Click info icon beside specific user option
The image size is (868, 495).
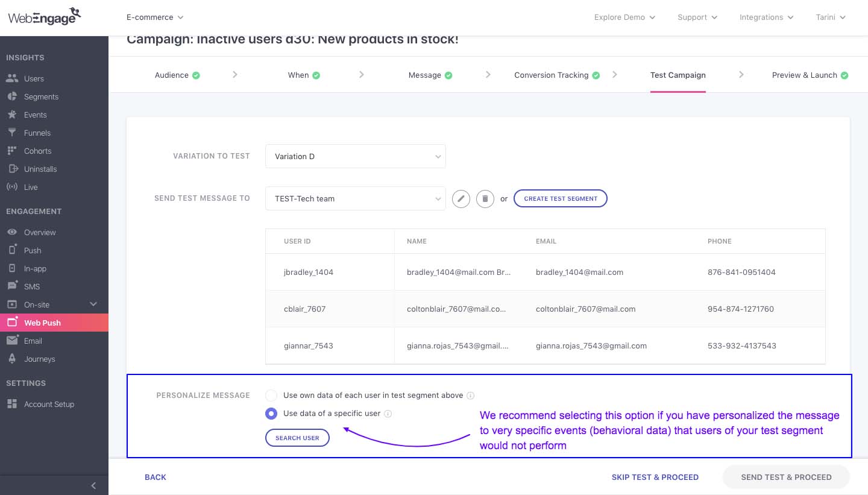[388, 414]
